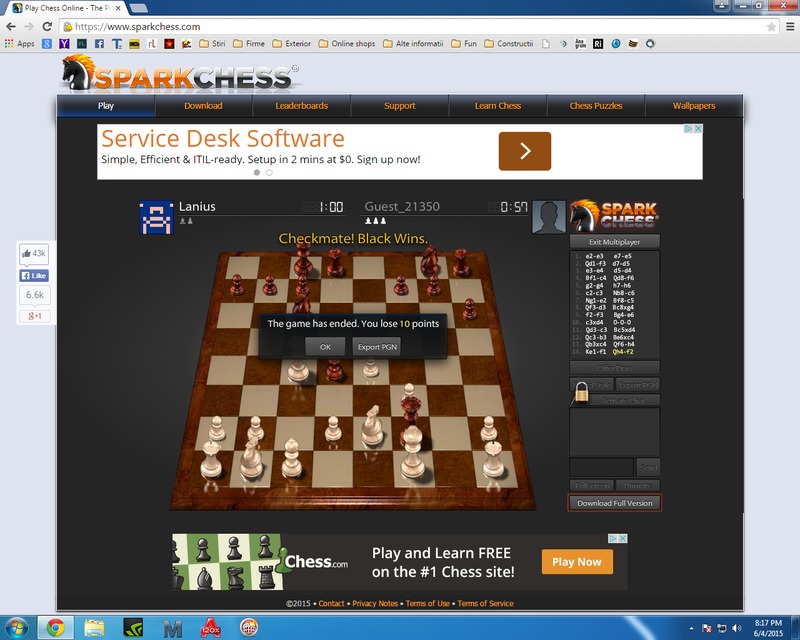This screenshot has width=800, height=640.
Task: Open the Support tab
Action: pos(399,106)
